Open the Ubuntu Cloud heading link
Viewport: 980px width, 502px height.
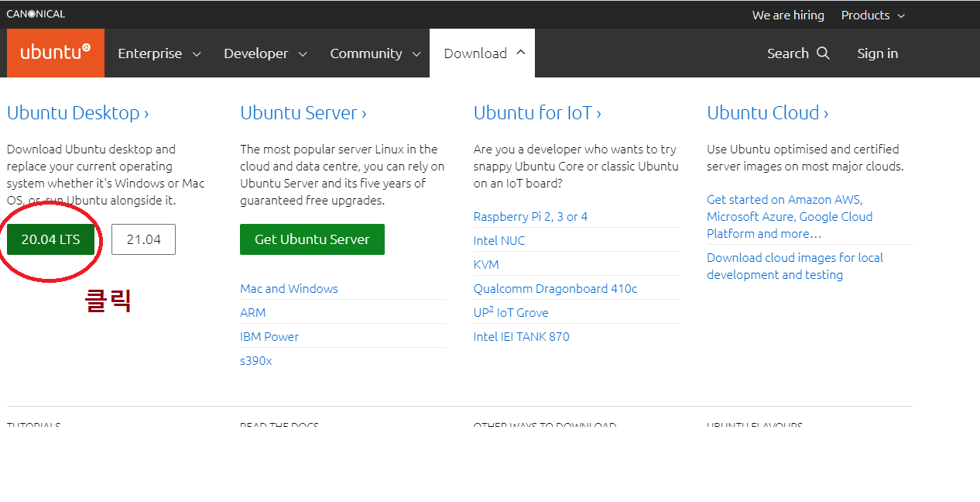(x=767, y=113)
